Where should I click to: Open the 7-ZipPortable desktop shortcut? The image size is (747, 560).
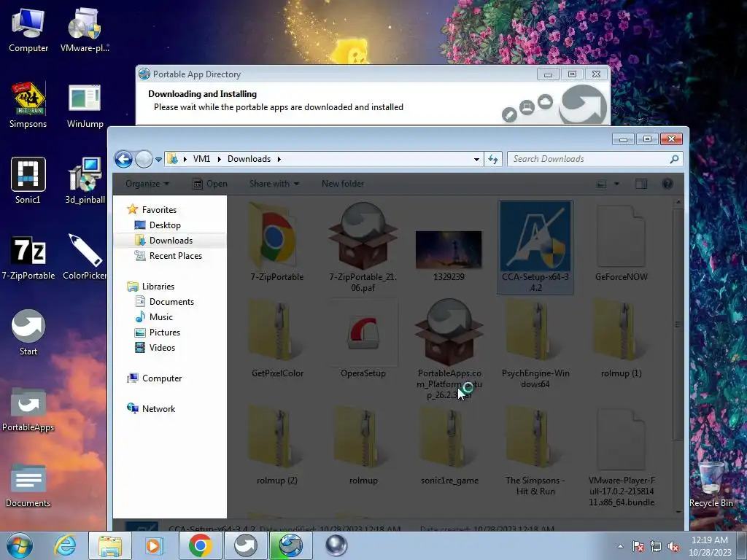(28, 257)
